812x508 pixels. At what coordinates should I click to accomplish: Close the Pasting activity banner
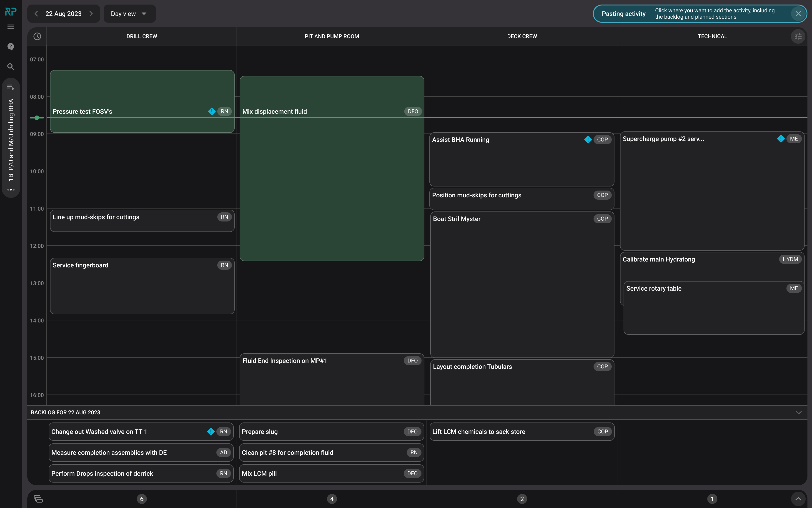pyautogui.click(x=798, y=14)
